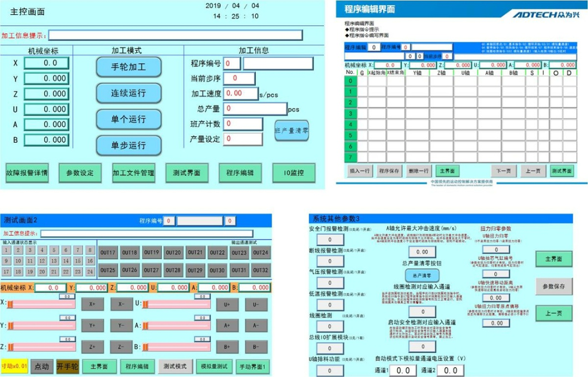Toggle the 开手轮 handwheel switch
Screen dimensions: 588x377
tap(68, 366)
